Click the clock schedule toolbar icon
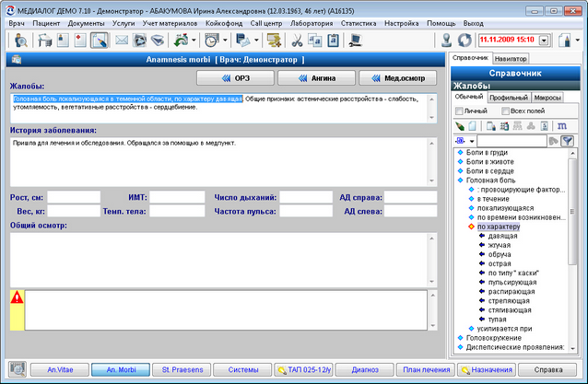588x384 pixels. tap(212, 41)
